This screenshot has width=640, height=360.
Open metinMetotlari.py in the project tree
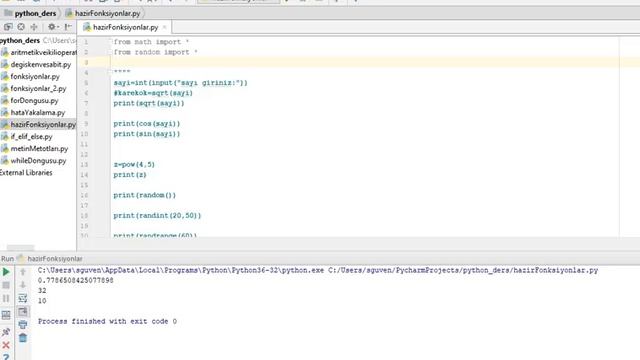39,149
